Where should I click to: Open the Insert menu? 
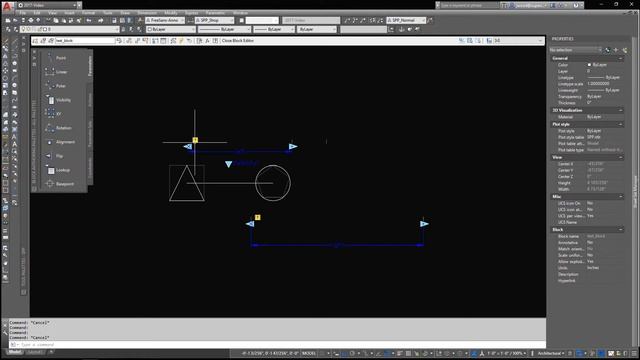[x=69, y=13]
